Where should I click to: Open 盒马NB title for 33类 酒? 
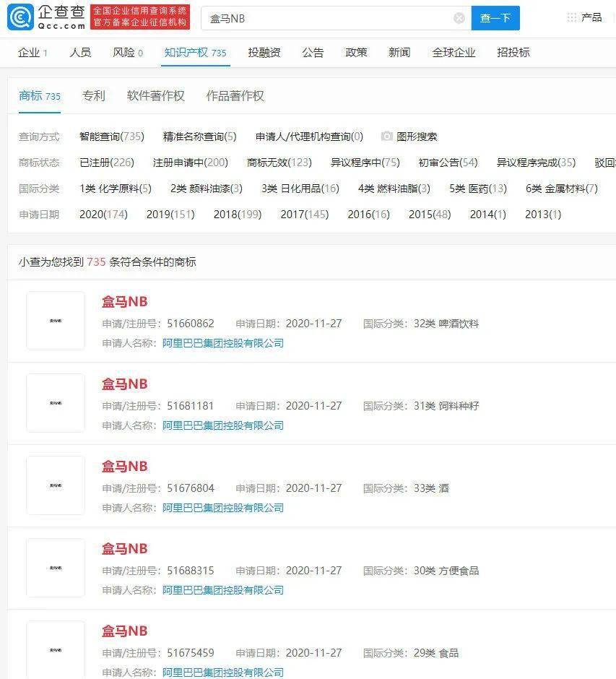coord(125,467)
